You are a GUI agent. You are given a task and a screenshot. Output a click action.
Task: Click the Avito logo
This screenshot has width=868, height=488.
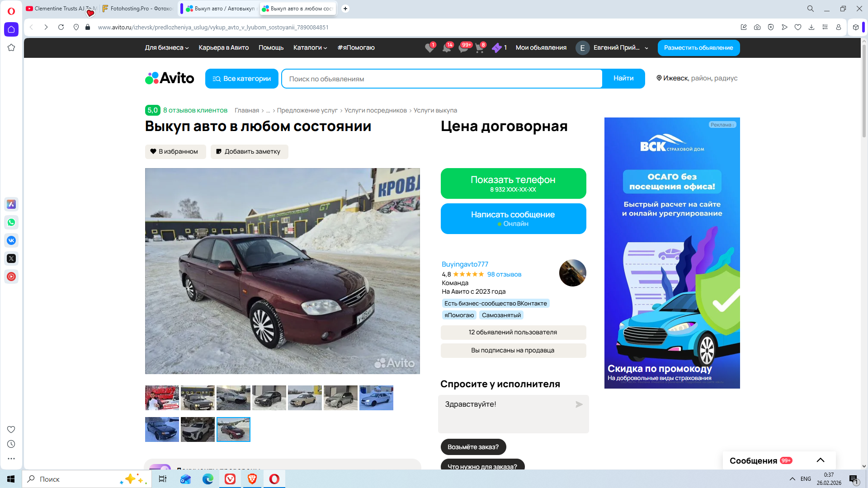click(x=170, y=78)
